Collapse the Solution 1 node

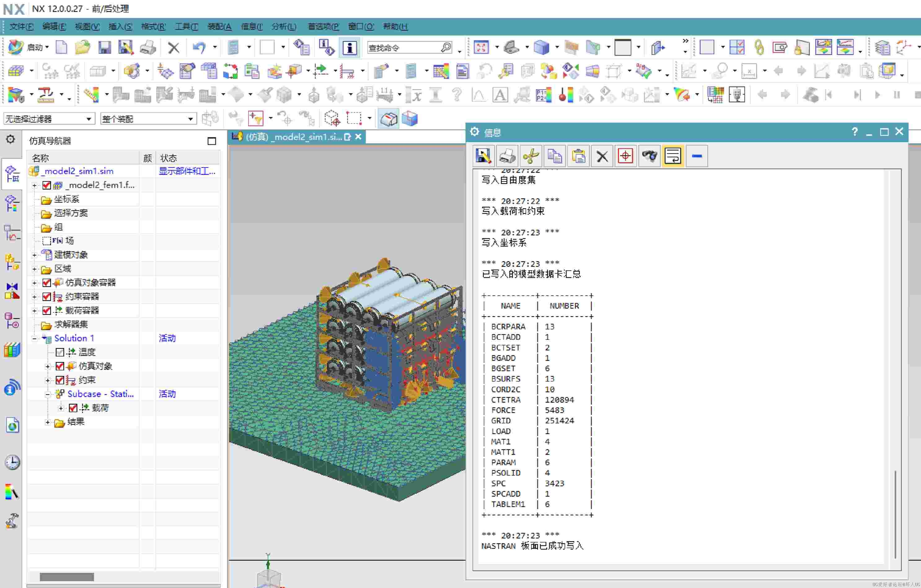34,338
